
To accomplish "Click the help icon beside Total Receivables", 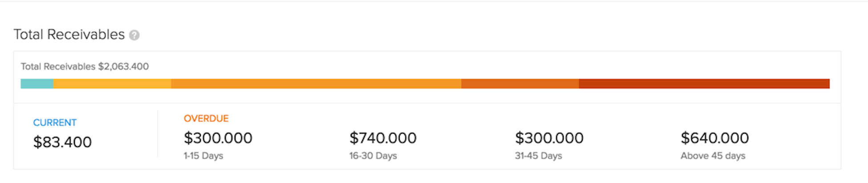I will [x=134, y=35].
